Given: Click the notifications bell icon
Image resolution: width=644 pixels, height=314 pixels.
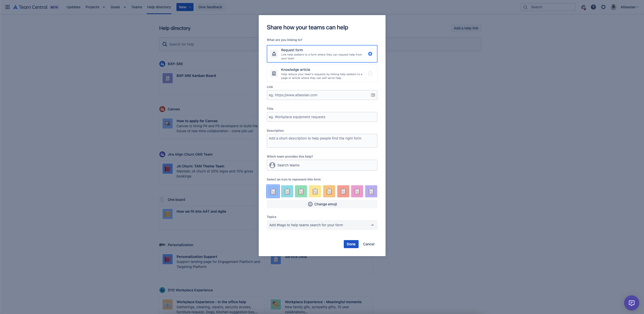Looking at the screenshot, I should pos(583,7).
